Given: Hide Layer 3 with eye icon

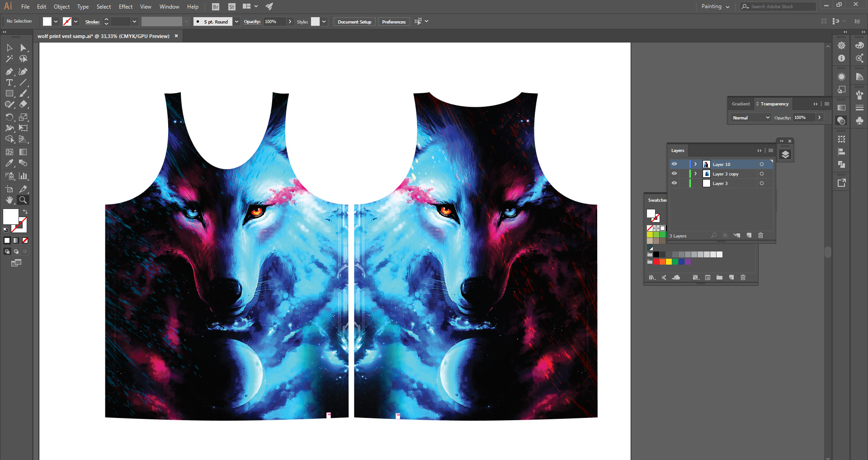Looking at the screenshot, I should pos(674,183).
